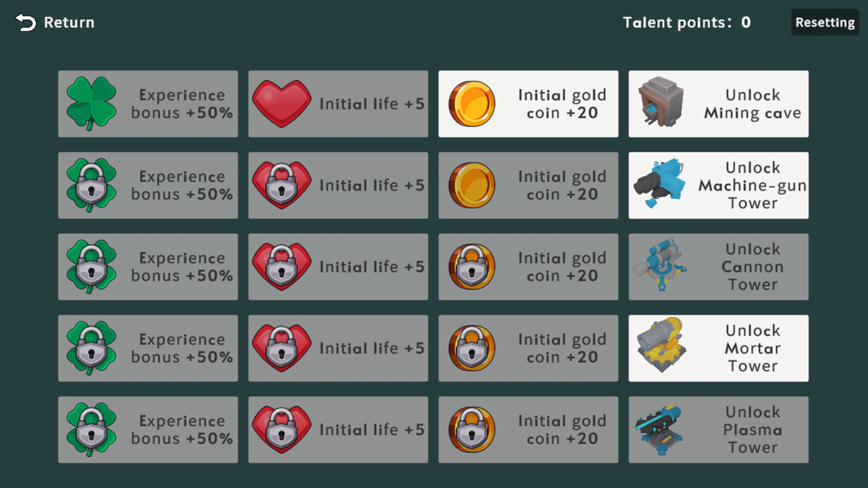Click the bright gold coin icon
This screenshot has width=868, height=488.
coord(472,103)
